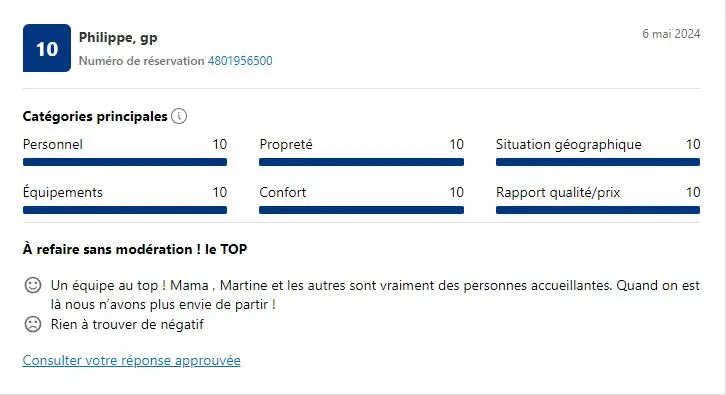Click the Rapport qualité/prix rating bar
Screen dimensions: 726x395
598,210
